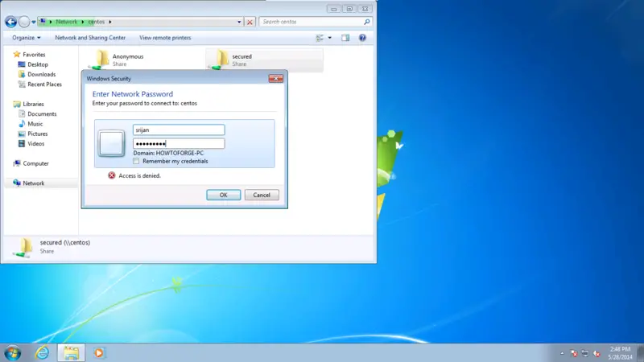Toggle the preview pane icon

coord(345,38)
